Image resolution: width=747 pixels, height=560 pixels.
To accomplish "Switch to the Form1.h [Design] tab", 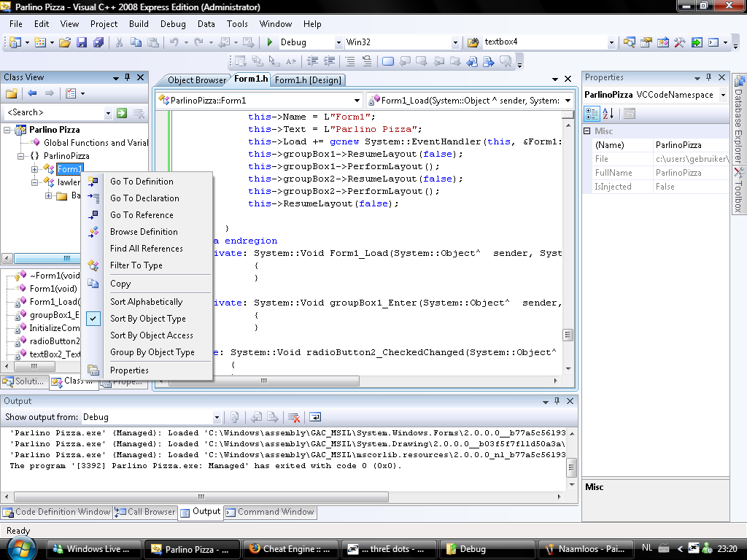I will (309, 80).
